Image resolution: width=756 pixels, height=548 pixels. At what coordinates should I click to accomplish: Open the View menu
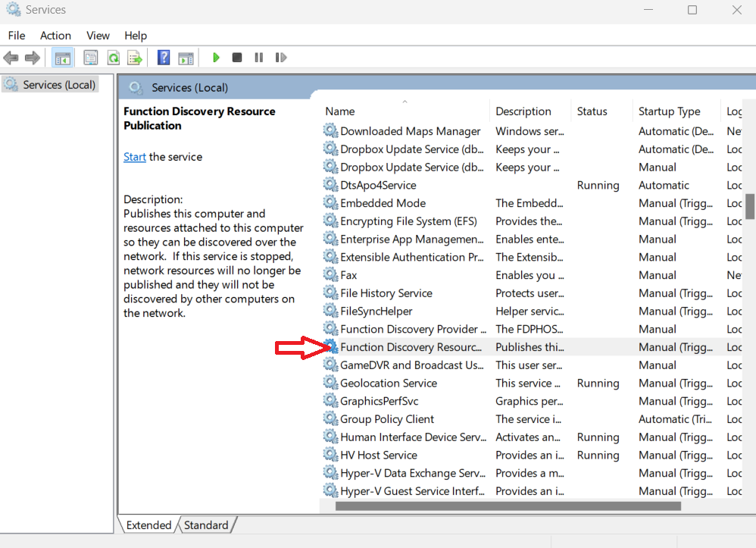[x=98, y=36]
